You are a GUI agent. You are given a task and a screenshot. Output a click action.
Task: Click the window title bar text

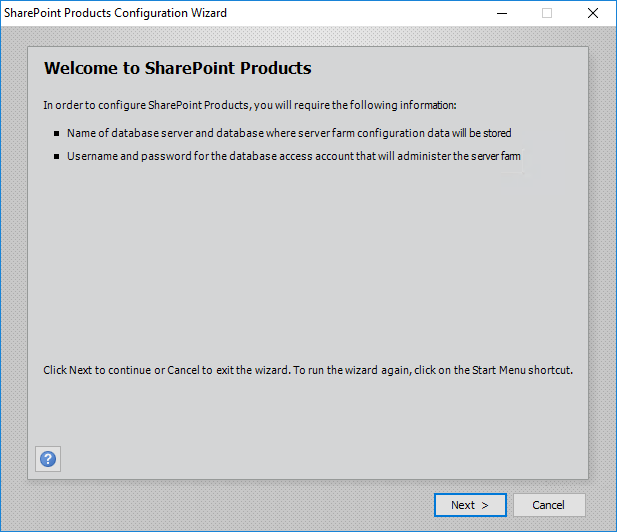pos(116,14)
